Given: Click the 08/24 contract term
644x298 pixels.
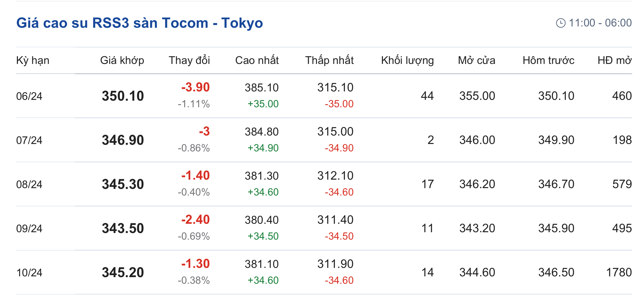Looking at the screenshot, I should 29,184.
